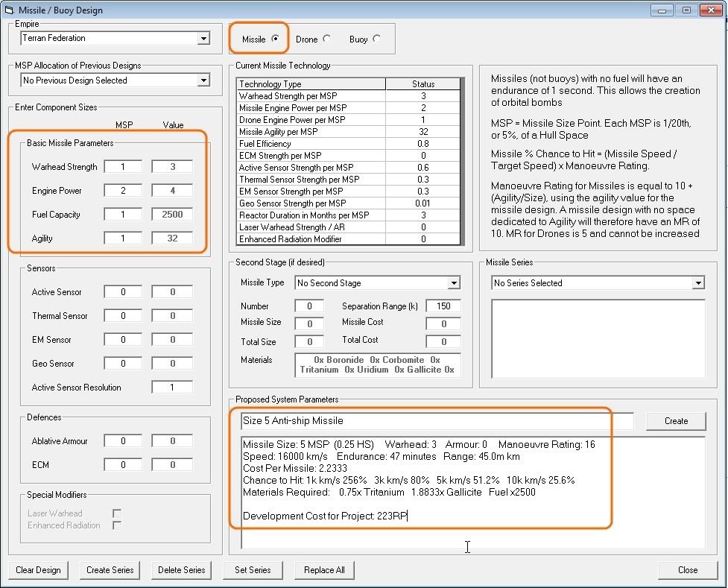Click the 'Reactor Duration in Months per MSP' row
The height and width of the screenshot is (588, 728).
(349, 215)
